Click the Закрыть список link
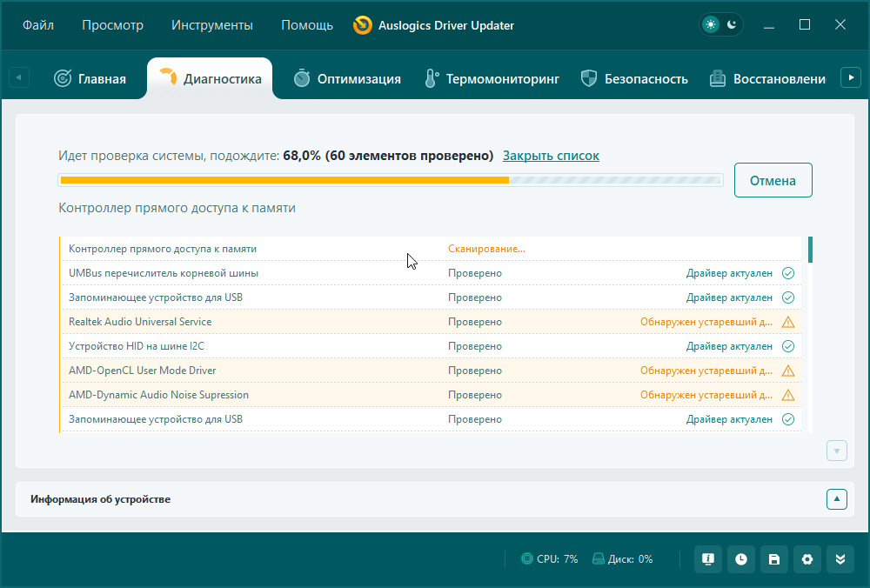 click(x=551, y=156)
